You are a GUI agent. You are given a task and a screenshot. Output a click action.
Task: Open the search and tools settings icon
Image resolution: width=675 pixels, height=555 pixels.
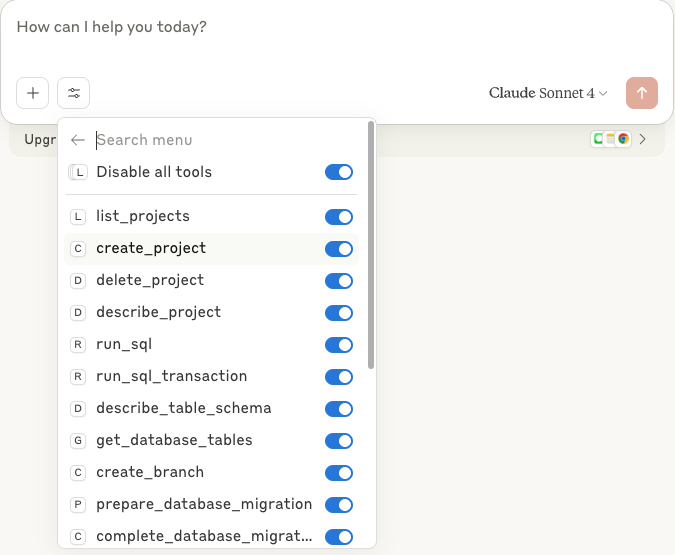pos(74,93)
